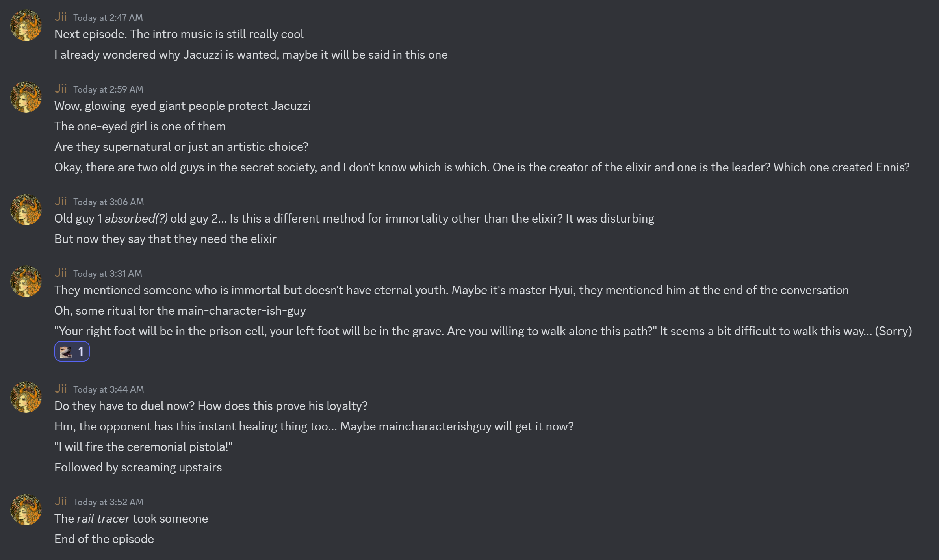The width and height of the screenshot is (939, 560).
Task: Open the Jii username above 'The rail tracer' message
Action: (61, 501)
